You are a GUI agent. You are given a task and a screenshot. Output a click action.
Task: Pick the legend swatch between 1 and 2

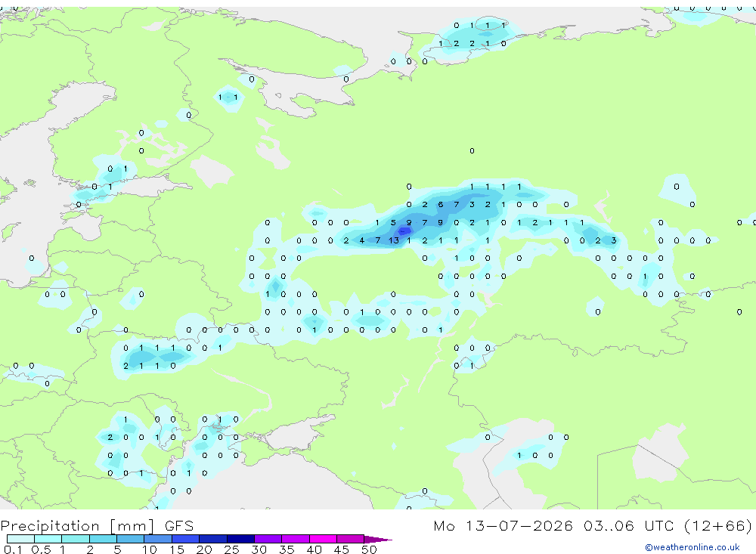click(x=75, y=539)
